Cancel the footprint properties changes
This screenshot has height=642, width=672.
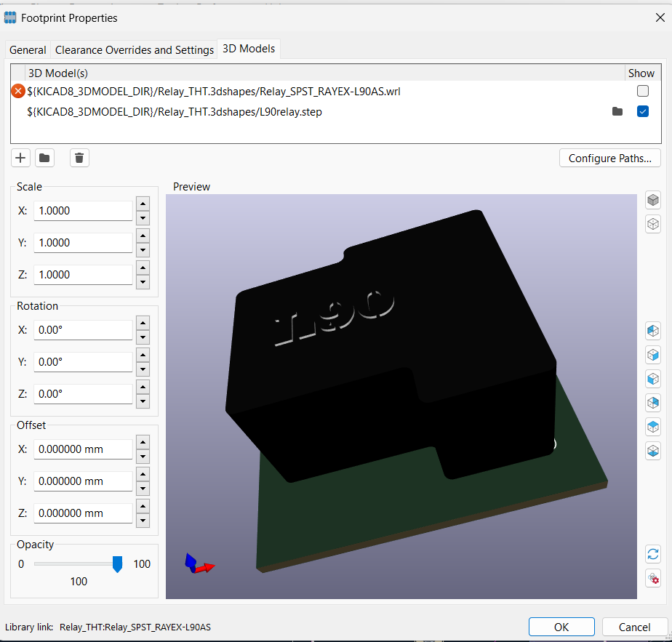tap(634, 627)
